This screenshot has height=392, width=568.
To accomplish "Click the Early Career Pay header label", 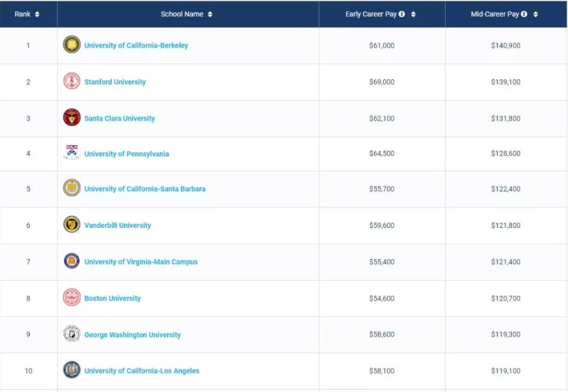I will (x=371, y=14).
